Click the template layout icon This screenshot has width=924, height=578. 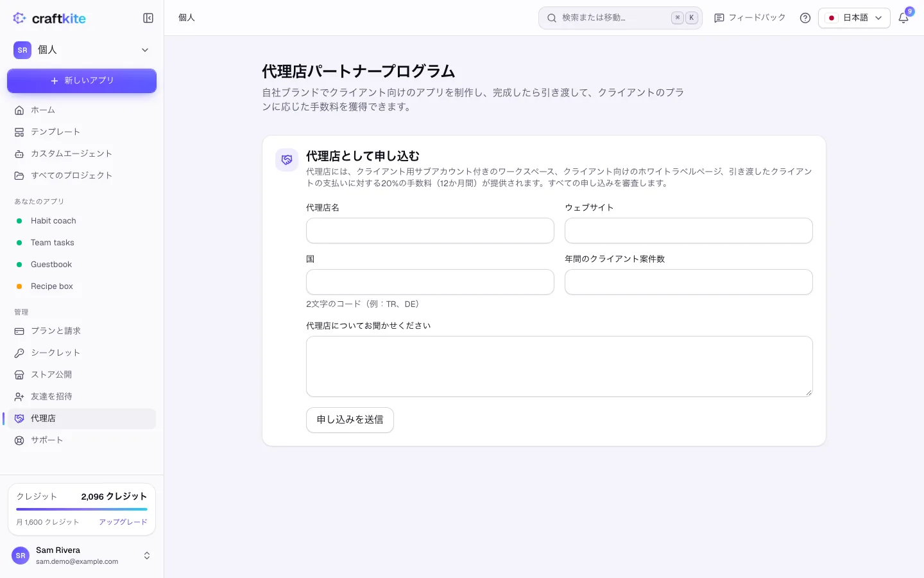19,132
